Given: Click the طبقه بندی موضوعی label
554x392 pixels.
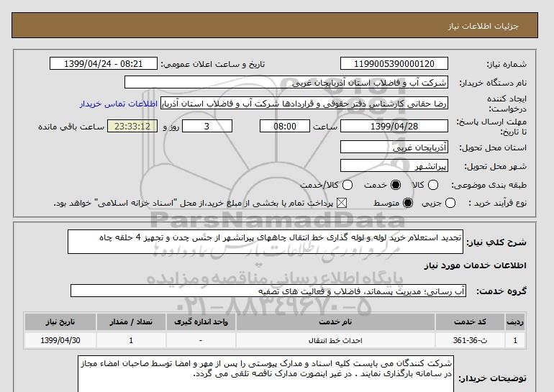Looking at the screenshot, I should 489,185.
